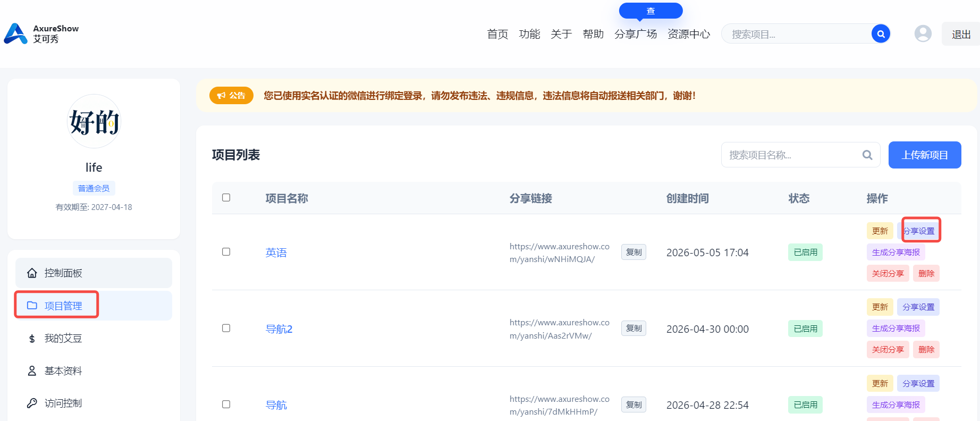Open 分享广场 in the top navigation
Viewport: 980px width, 421px height.
636,34
